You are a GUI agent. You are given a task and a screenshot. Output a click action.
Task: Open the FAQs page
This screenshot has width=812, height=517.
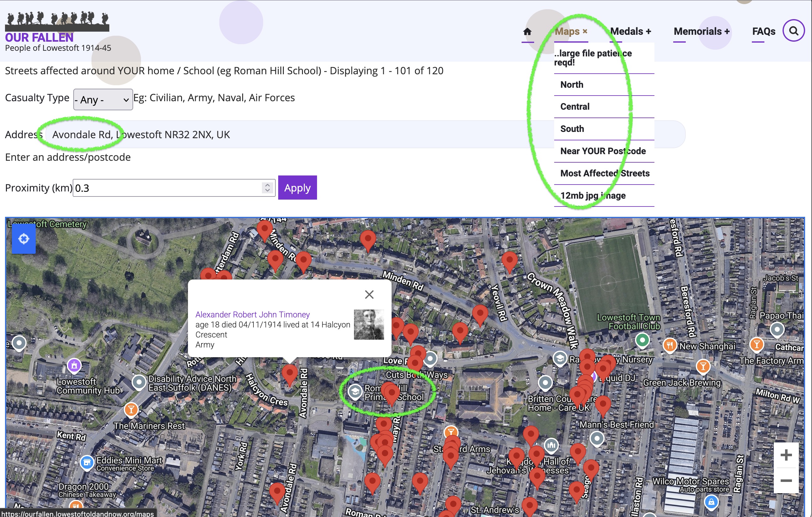(x=764, y=31)
